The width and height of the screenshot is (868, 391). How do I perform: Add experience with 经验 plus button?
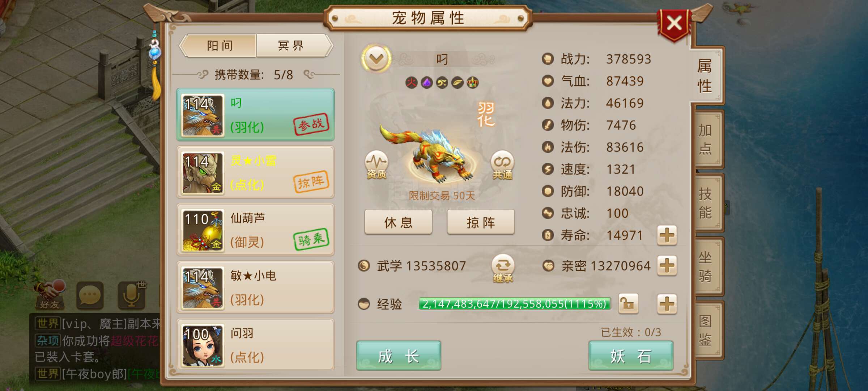(667, 304)
